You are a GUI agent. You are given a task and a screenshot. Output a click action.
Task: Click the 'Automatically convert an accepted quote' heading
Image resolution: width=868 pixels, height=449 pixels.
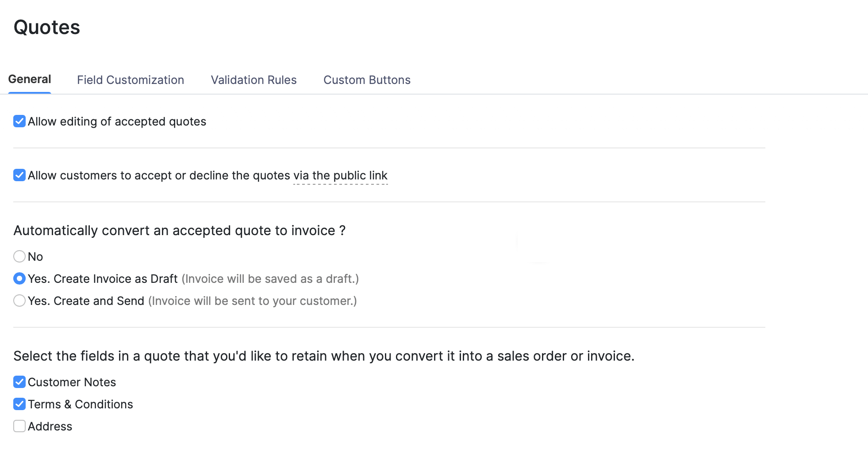pos(179,231)
